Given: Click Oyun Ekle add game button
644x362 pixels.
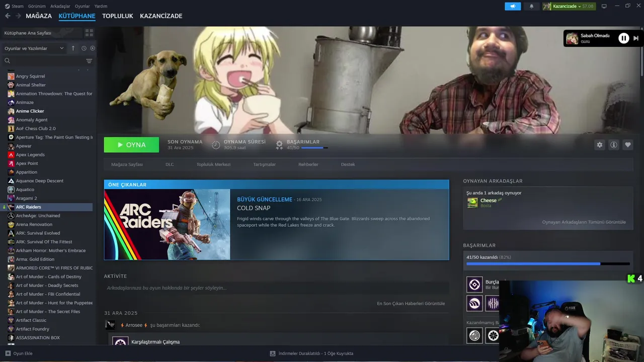Looking at the screenshot, I should pyautogui.click(x=19, y=353).
